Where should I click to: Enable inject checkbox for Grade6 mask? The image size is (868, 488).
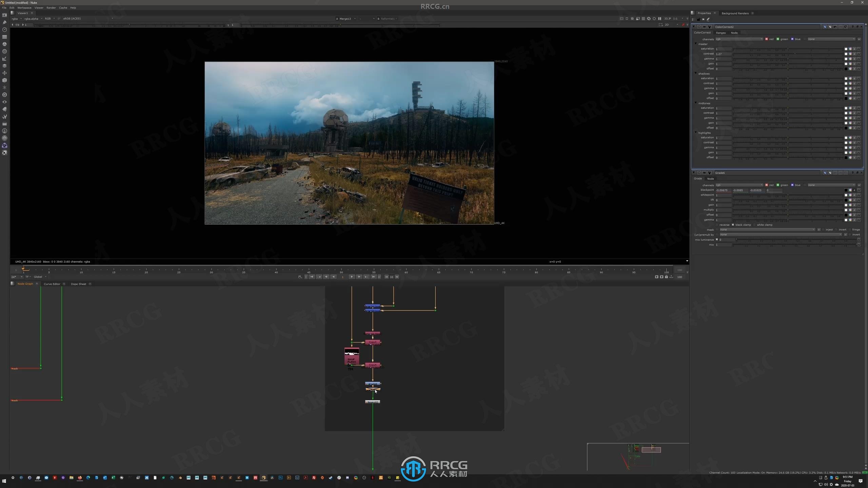coord(823,229)
